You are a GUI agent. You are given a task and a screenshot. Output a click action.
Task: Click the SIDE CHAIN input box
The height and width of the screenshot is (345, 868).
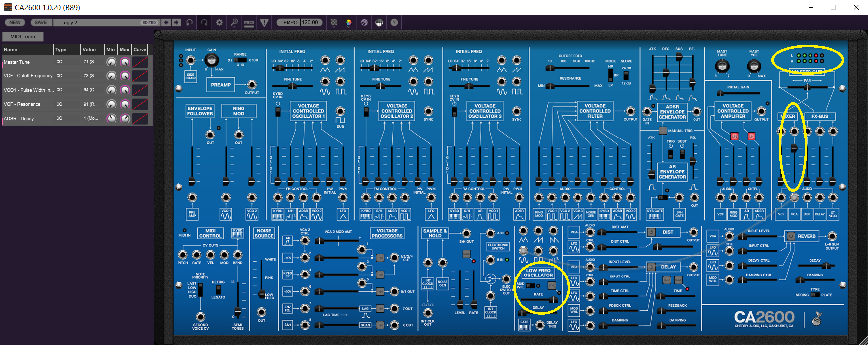[x=191, y=76]
